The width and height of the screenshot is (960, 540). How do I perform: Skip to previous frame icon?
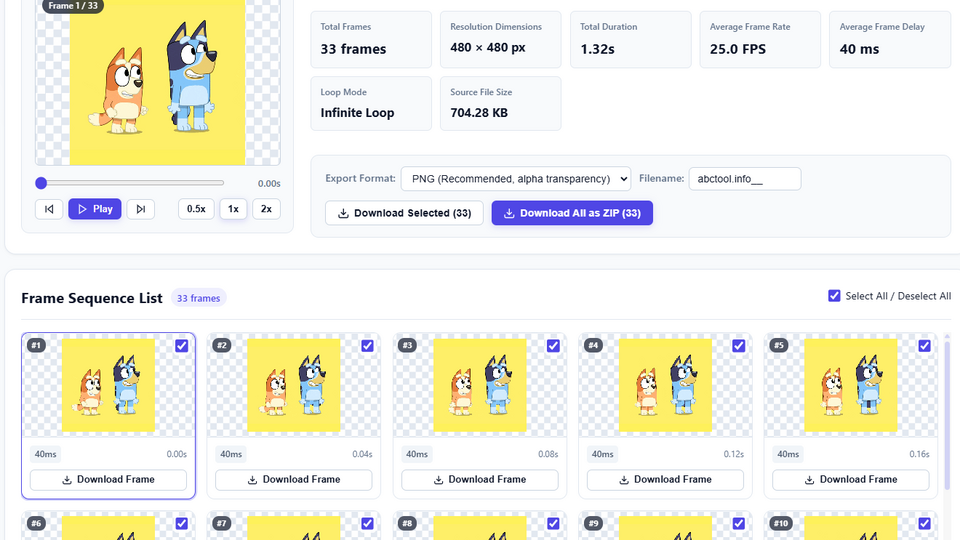tap(49, 209)
